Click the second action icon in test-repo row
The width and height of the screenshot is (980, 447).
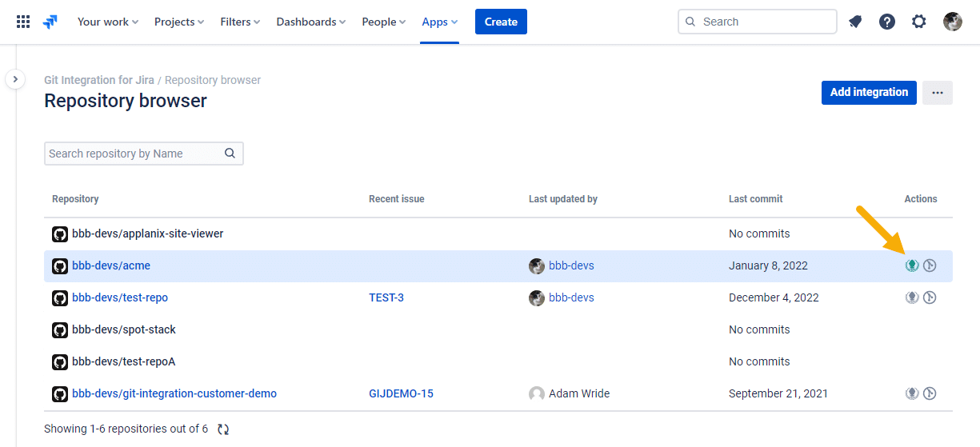(930, 297)
